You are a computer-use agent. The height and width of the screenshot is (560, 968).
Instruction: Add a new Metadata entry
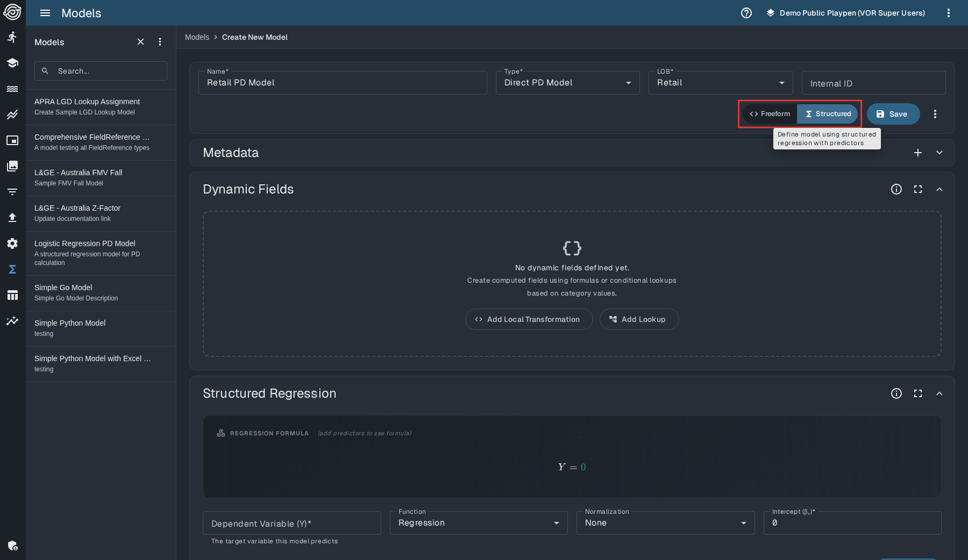917,153
